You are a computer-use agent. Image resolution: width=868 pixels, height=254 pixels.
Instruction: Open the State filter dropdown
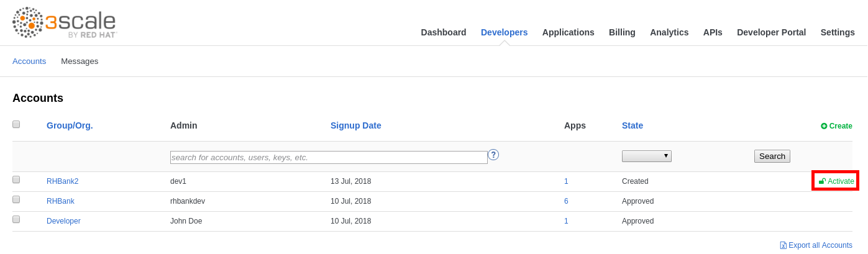(x=646, y=156)
